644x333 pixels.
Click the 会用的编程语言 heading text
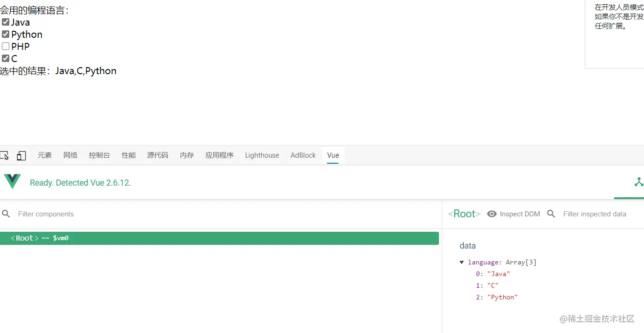click(x=35, y=10)
